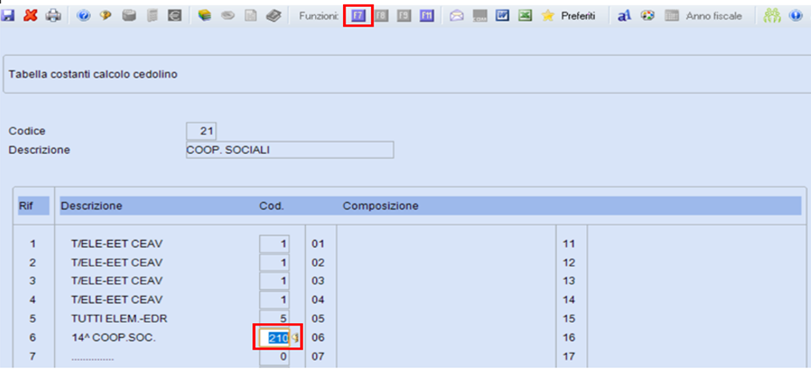
Task: Click the Codice field showing 21
Action: point(201,131)
